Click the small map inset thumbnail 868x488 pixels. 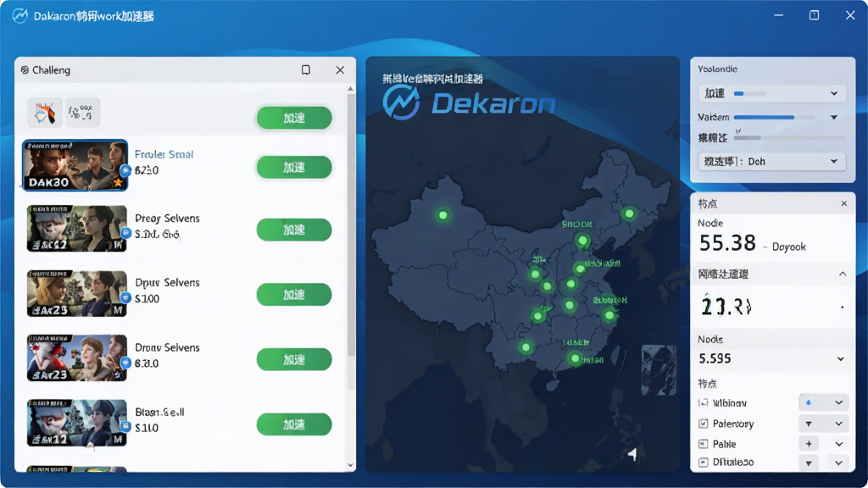point(659,369)
